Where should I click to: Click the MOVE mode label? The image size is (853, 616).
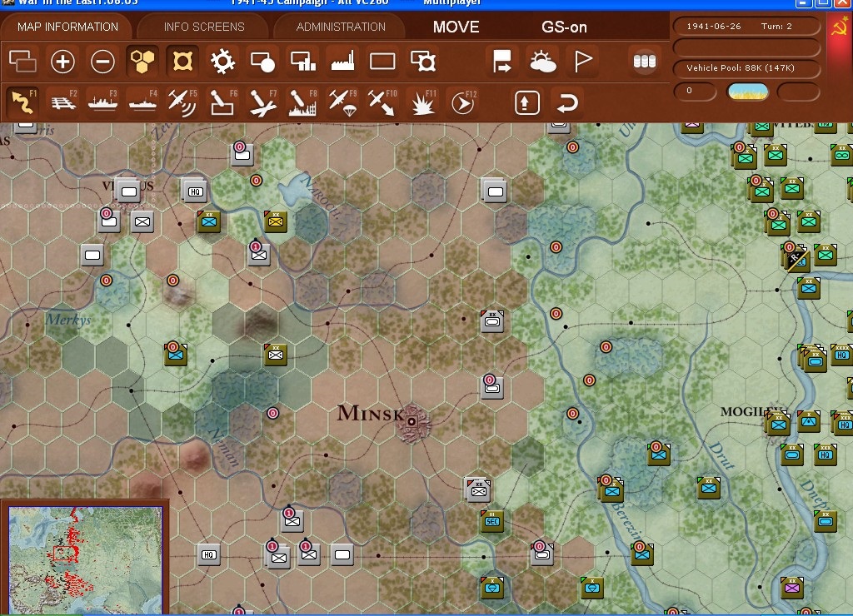click(x=456, y=27)
